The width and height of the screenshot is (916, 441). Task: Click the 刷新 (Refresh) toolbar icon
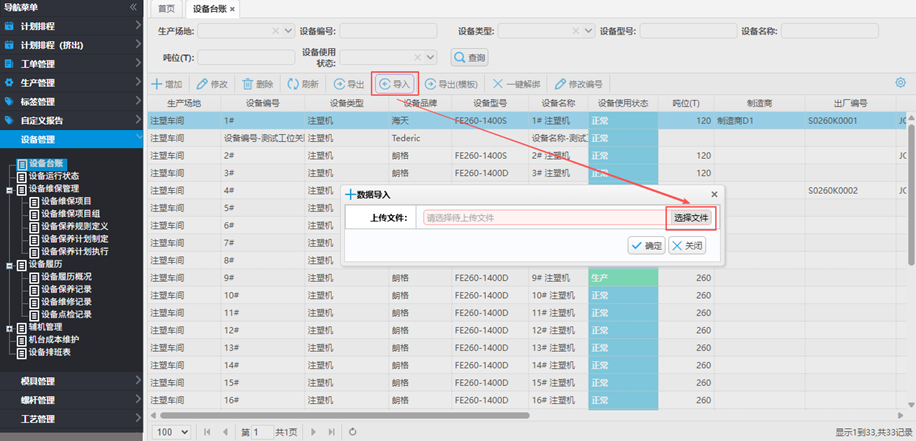(293, 84)
